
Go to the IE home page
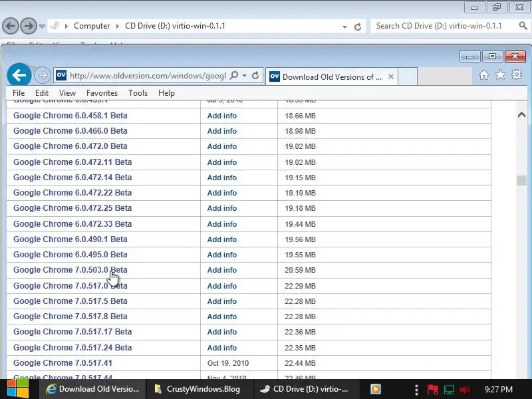(x=484, y=75)
